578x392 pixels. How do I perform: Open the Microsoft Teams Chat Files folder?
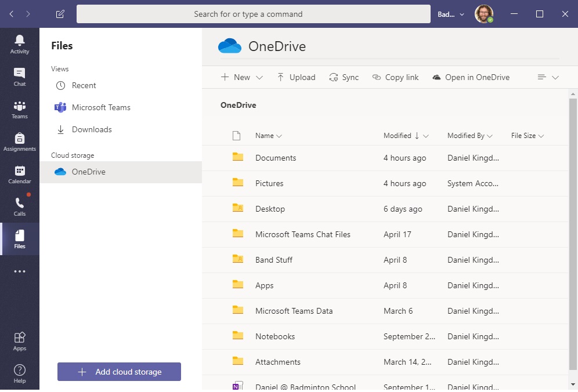click(x=302, y=234)
